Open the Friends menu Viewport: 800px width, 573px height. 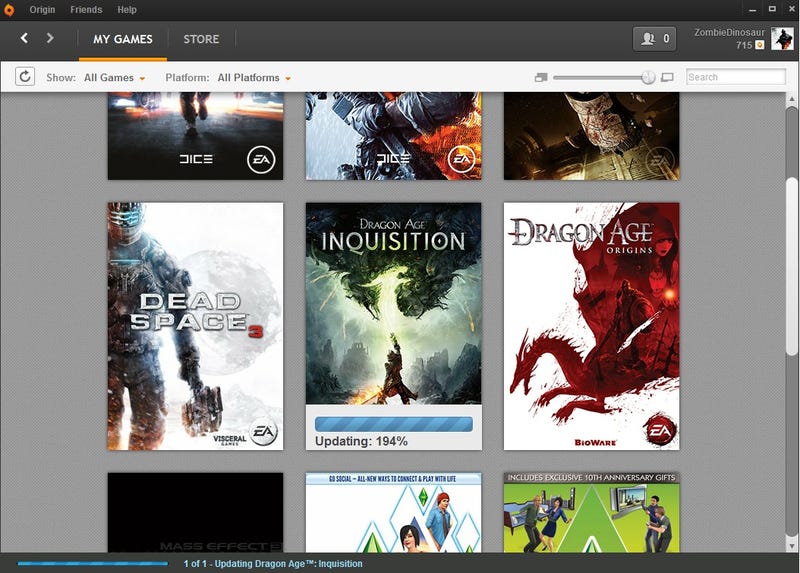point(86,10)
